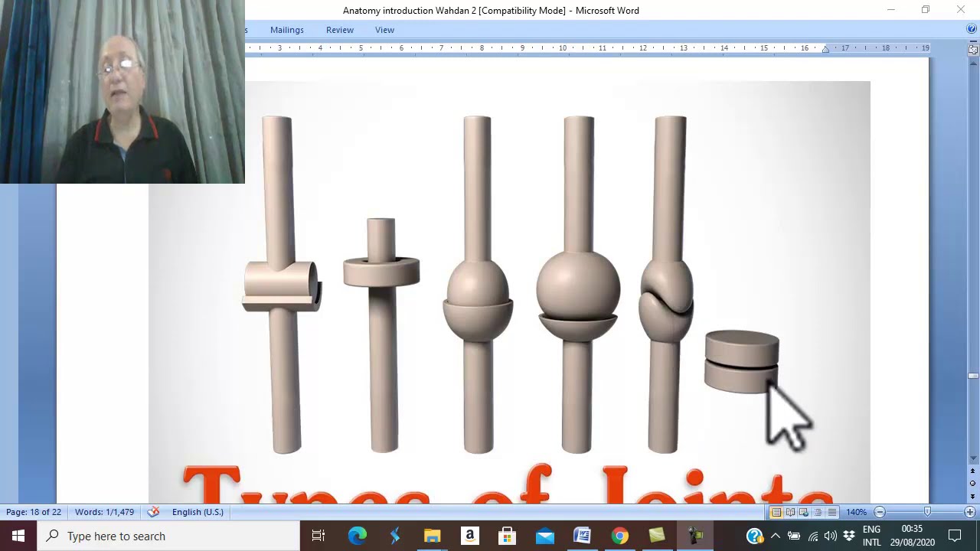980x551 pixels.
Task: Click the joints illustration image in document
Action: point(509,292)
